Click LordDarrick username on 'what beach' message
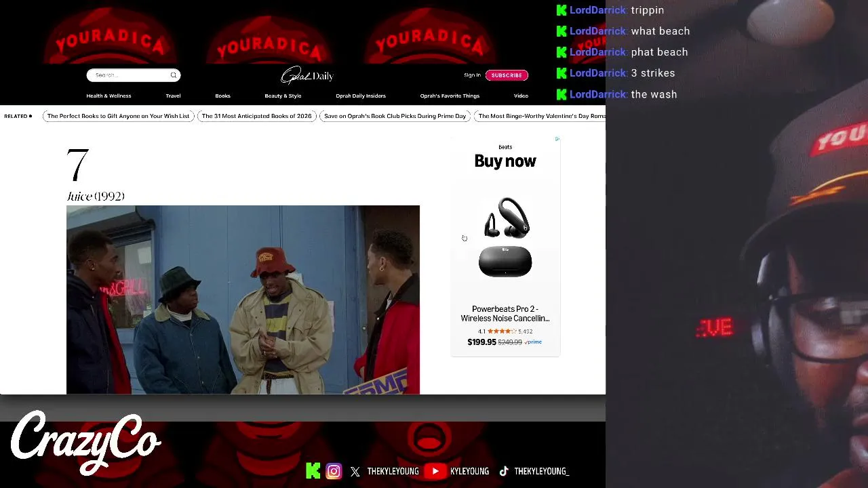This screenshot has width=868, height=488. tap(597, 31)
